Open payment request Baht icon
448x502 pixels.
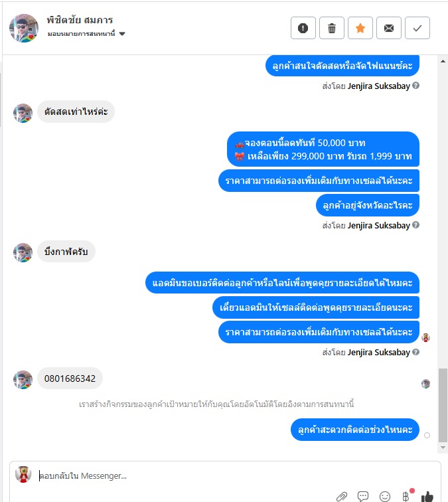click(406, 496)
